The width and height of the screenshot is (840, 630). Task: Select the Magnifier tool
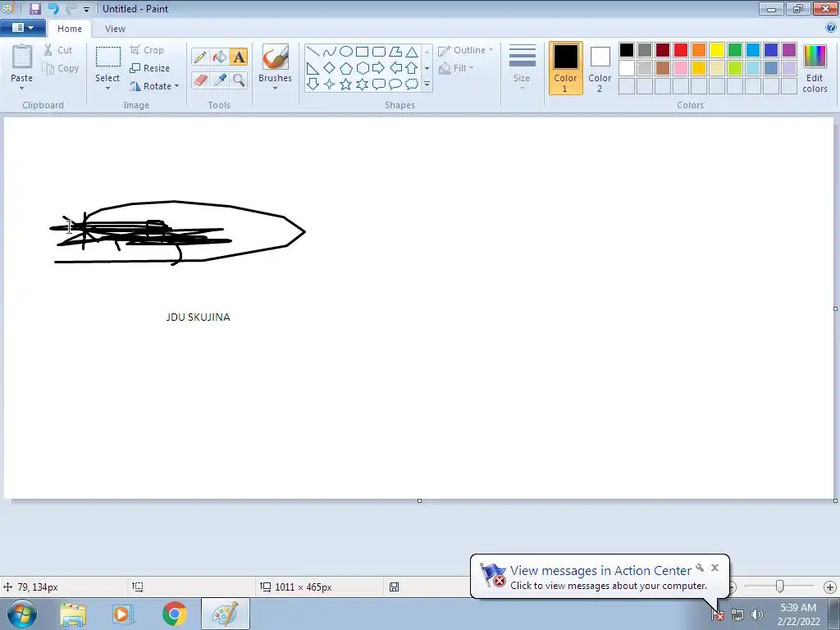pyautogui.click(x=239, y=80)
